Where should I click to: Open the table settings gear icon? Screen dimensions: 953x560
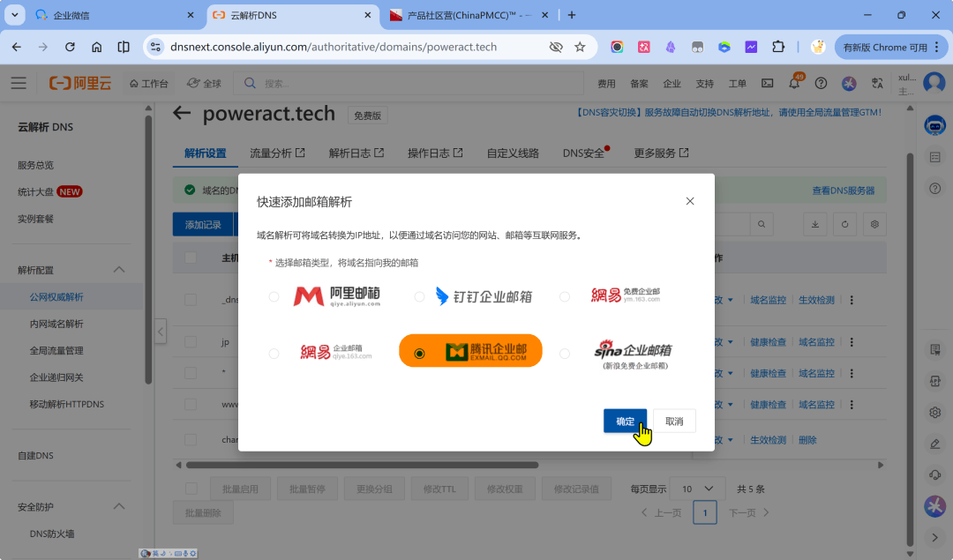click(874, 224)
